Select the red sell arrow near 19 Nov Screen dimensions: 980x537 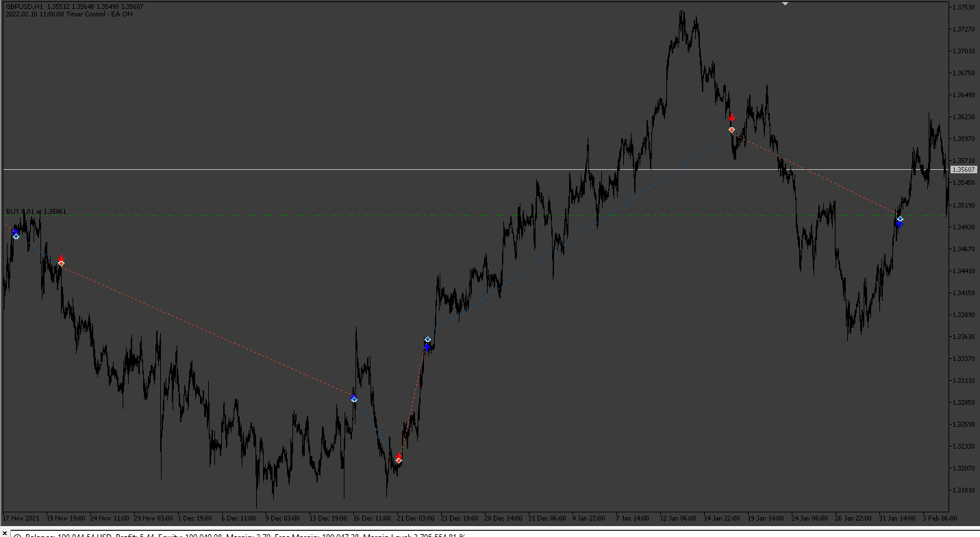click(61, 258)
